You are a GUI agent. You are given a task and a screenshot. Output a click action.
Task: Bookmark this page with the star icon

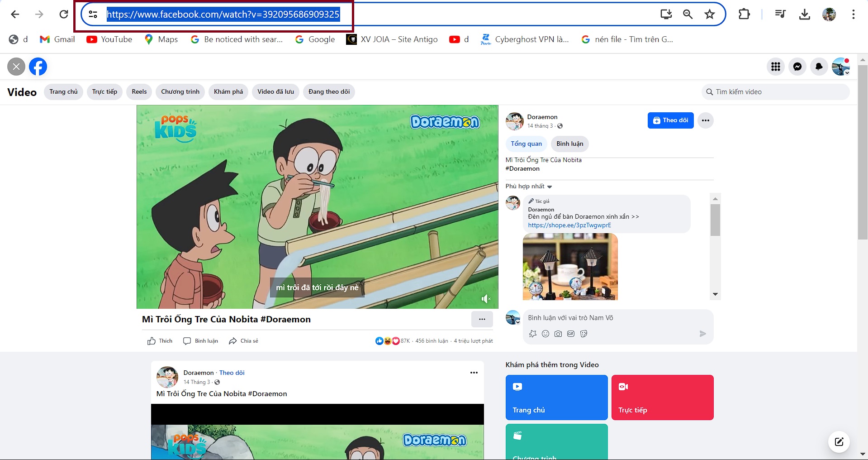[x=710, y=14]
